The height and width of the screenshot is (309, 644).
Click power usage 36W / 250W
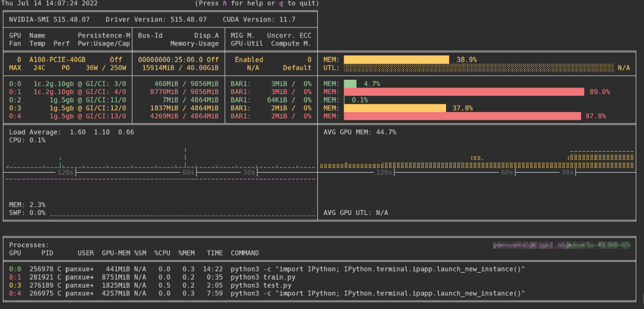coord(106,68)
